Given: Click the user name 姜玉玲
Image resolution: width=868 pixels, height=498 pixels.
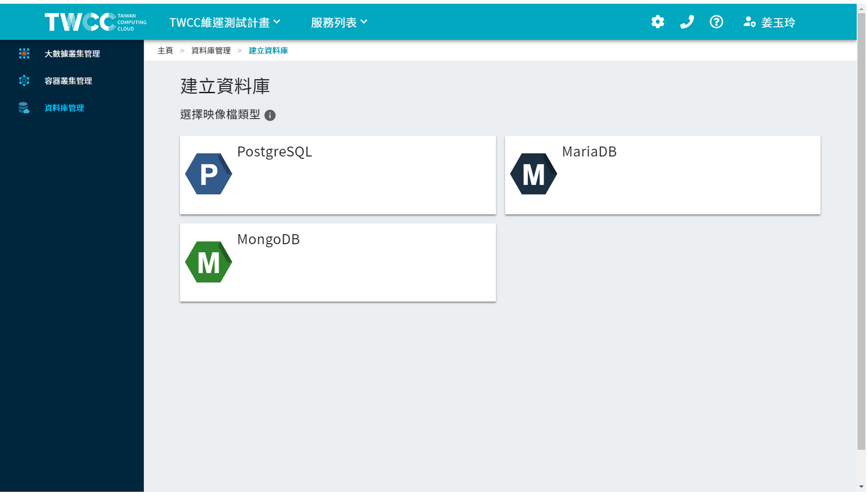Looking at the screenshot, I should click(x=778, y=23).
